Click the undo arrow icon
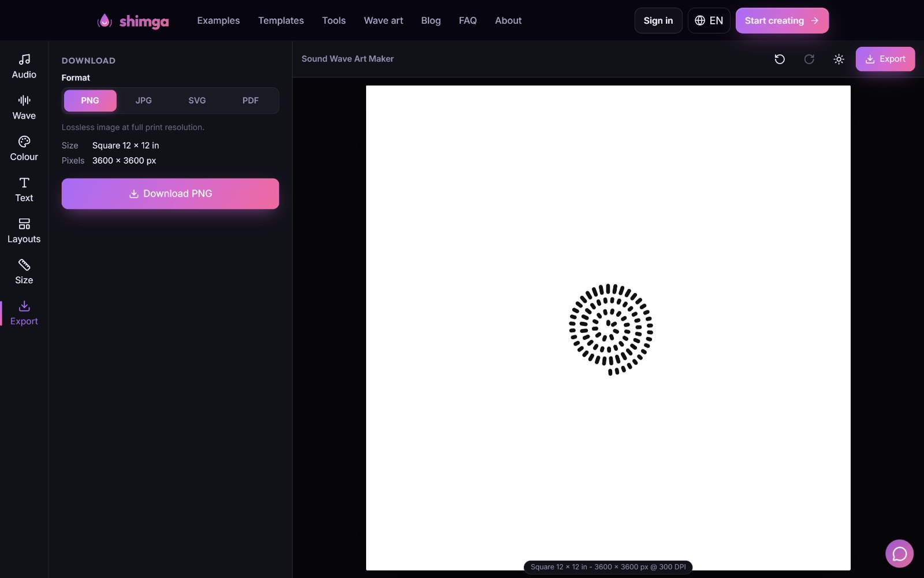 tap(780, 59)
